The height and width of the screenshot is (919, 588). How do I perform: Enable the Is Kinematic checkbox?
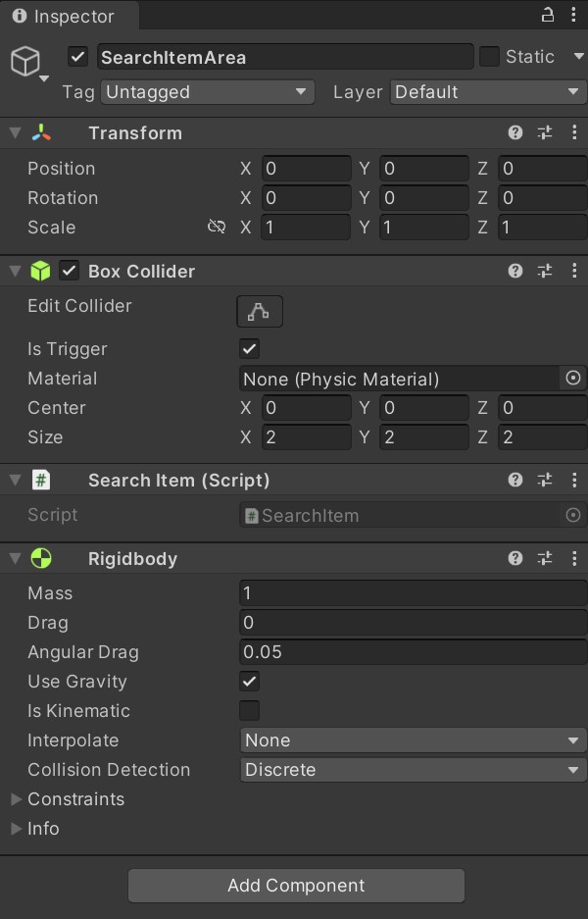[250, 711]
